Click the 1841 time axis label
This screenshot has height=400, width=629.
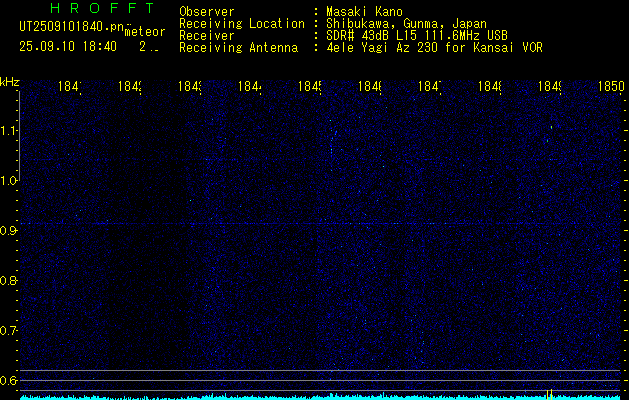pos(69,86)
